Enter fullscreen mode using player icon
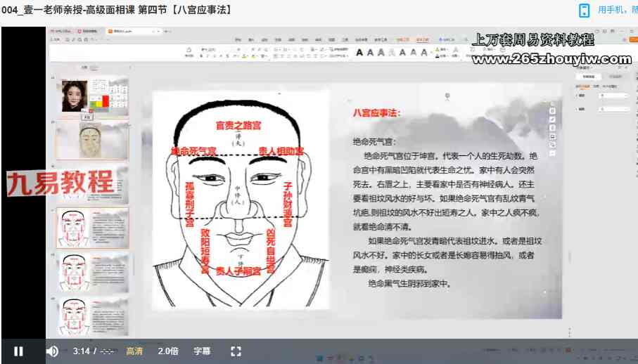Viewport: 638px width, 364px height. 236,351
